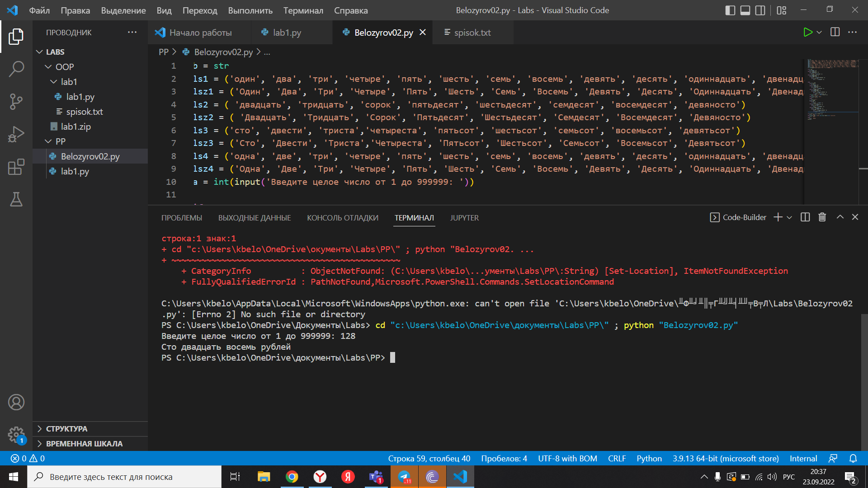Switch to the spisok.txt tab
The width and height of the screenshot is (868, 488).
click(473, 32)
